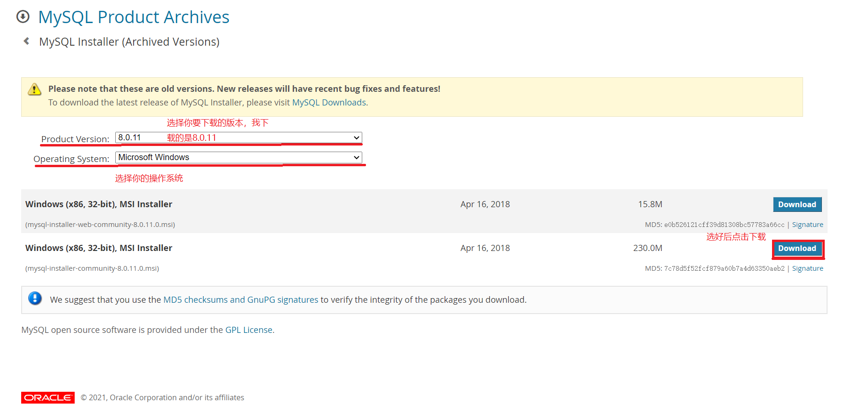Click the yellow warning triangle icon
The image size is (868, 404).
pos(34,89)
